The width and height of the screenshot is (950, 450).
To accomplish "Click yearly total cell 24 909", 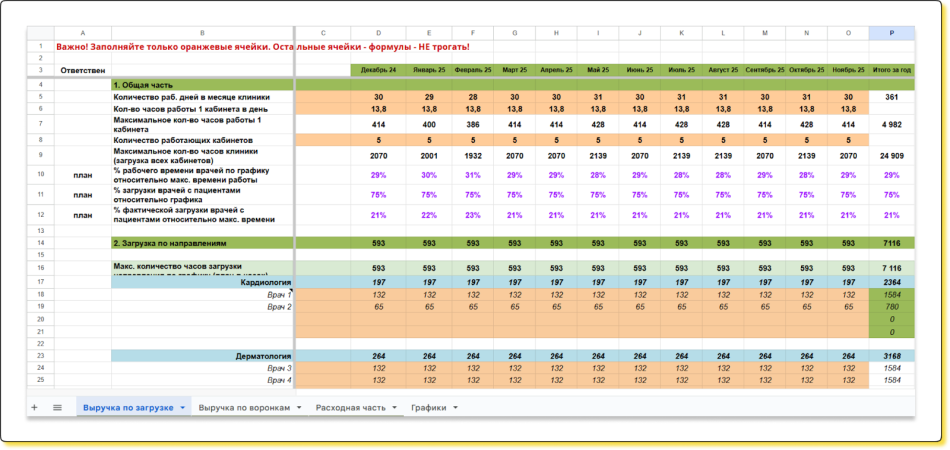I will tap(890, 157).
